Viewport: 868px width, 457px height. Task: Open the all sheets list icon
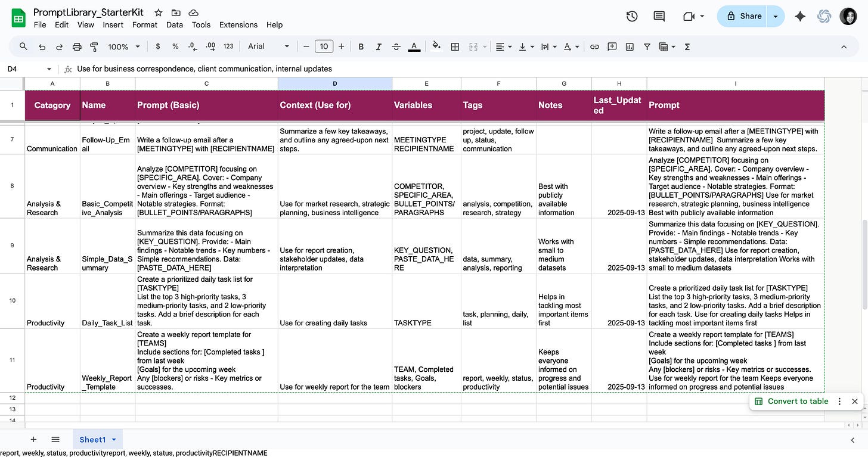(55, 440)
